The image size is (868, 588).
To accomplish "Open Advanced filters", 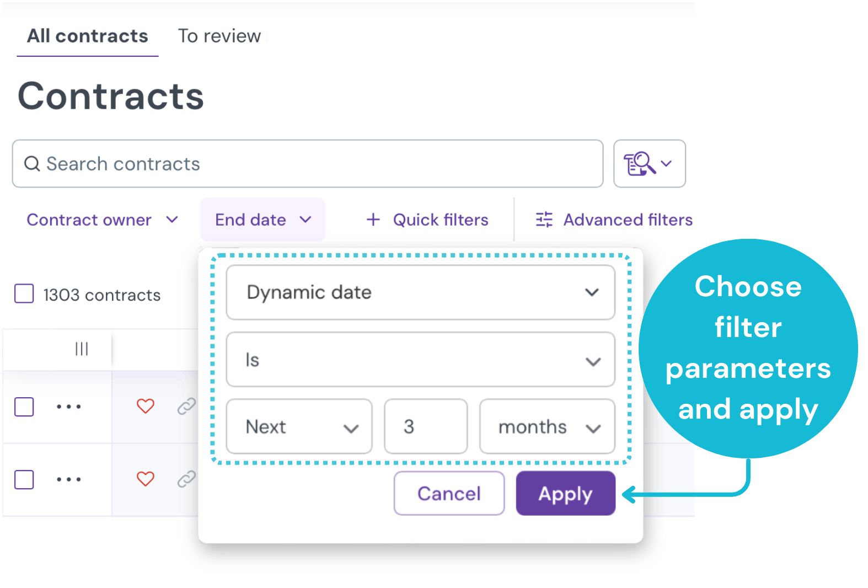I will pyautogui.click(x=613, y=220).
